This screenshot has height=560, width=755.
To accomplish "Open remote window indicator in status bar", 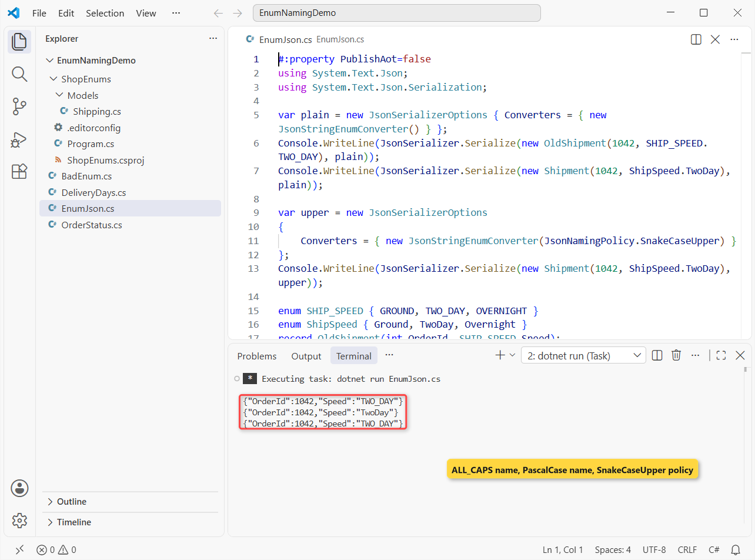I will point(19,550).
